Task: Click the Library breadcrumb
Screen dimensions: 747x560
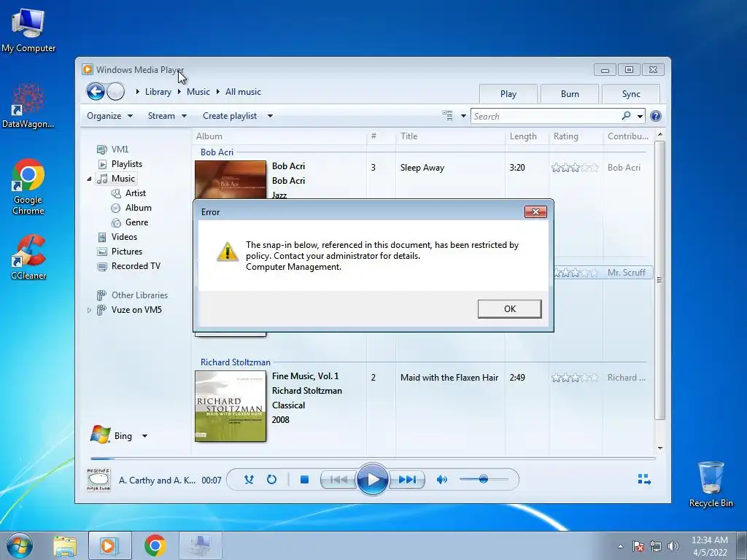Action: point(158,92)
